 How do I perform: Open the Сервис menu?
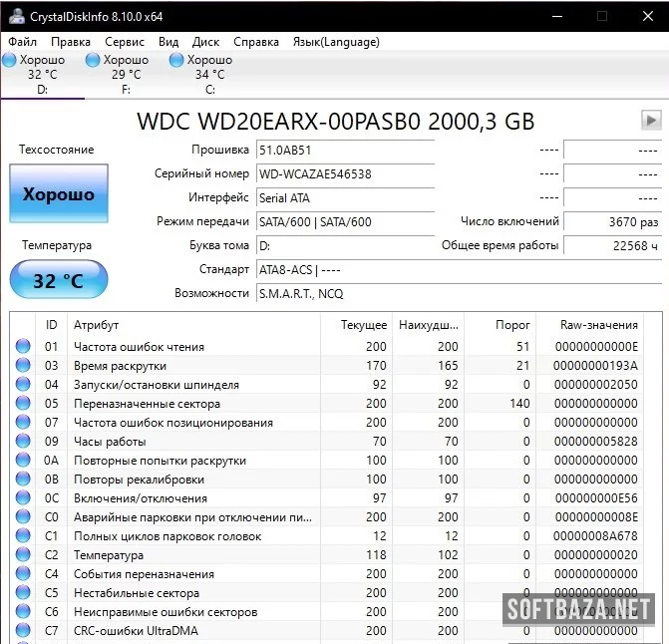pos(125,42)
